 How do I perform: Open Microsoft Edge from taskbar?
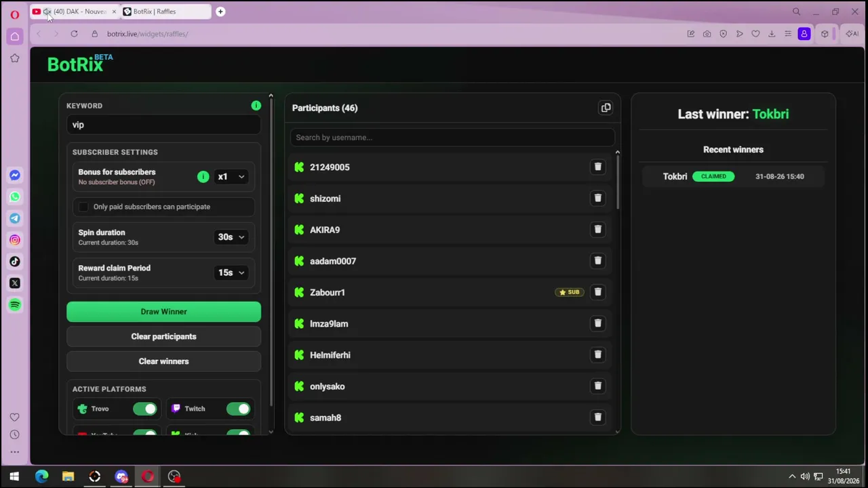(x=41, y=476)
